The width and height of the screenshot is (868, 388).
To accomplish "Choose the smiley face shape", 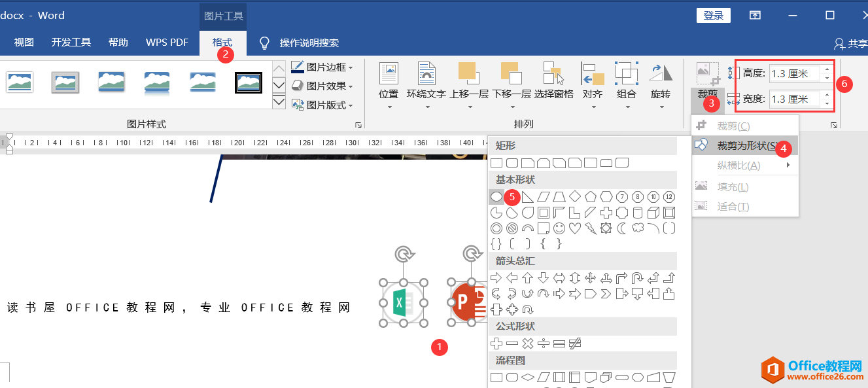I will click(x=559, y=228).
